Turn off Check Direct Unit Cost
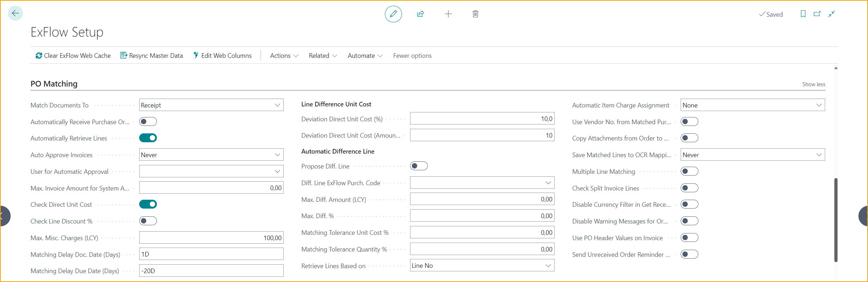The height and width of the screenshot is (282, 868). click(148, 204)
